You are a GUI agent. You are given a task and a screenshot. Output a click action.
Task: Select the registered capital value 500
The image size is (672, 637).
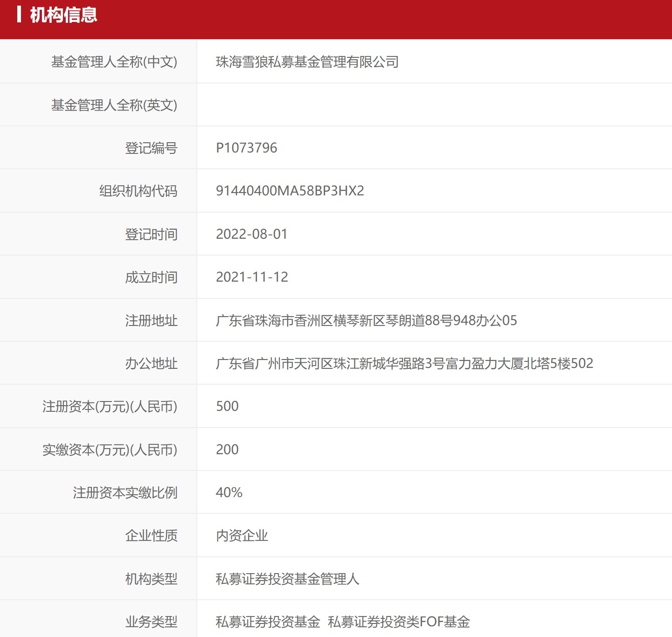227,406
